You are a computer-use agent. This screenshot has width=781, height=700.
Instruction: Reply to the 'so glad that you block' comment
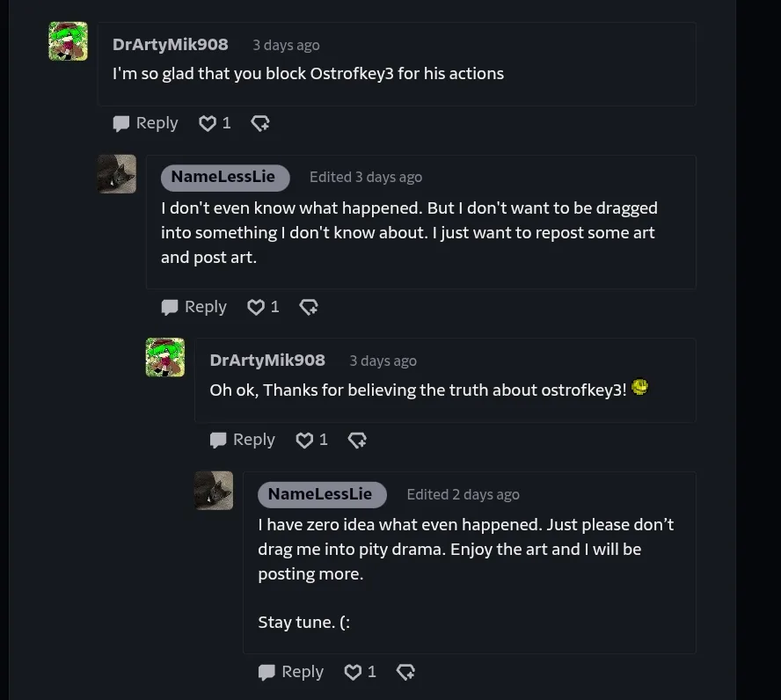click(146, 124)
